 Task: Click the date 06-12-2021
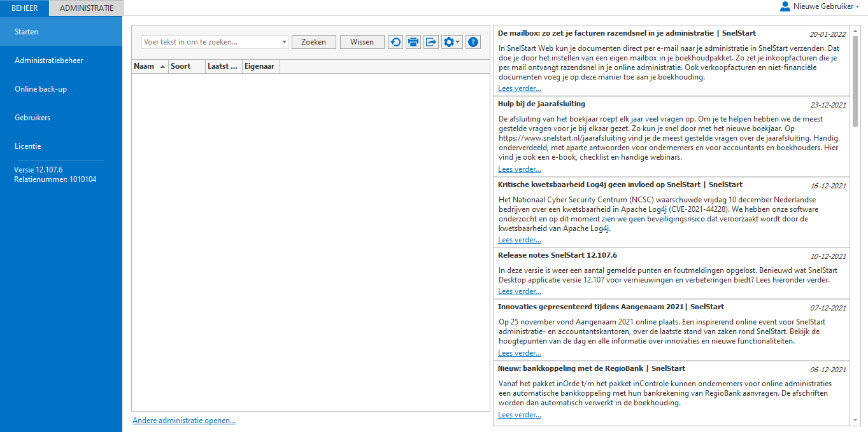coord(828,370)
